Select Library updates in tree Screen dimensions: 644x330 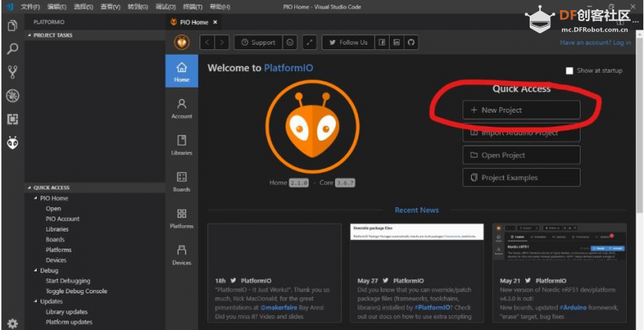67,311
